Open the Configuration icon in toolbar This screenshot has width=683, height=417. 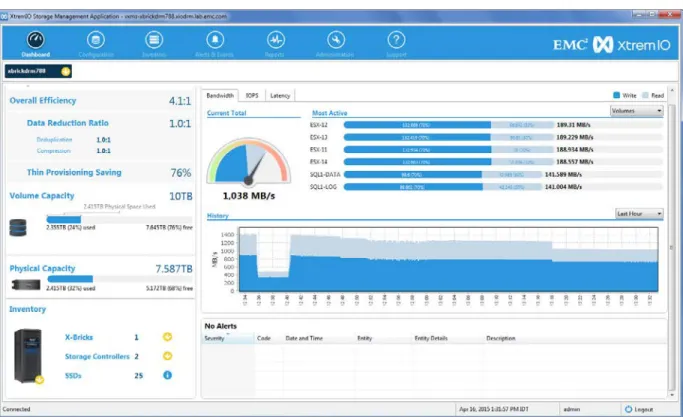pyautogui.click(x=96, y=40)
